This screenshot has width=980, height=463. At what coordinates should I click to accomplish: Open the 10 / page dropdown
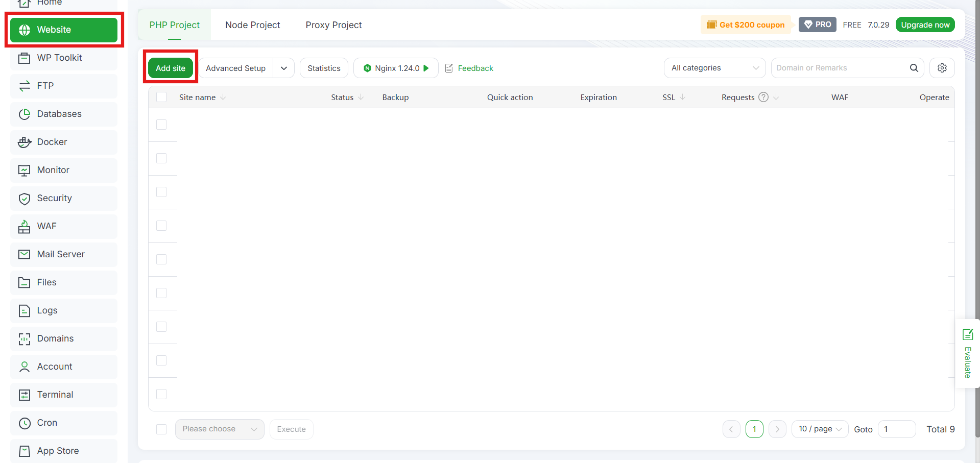[820, 429]
